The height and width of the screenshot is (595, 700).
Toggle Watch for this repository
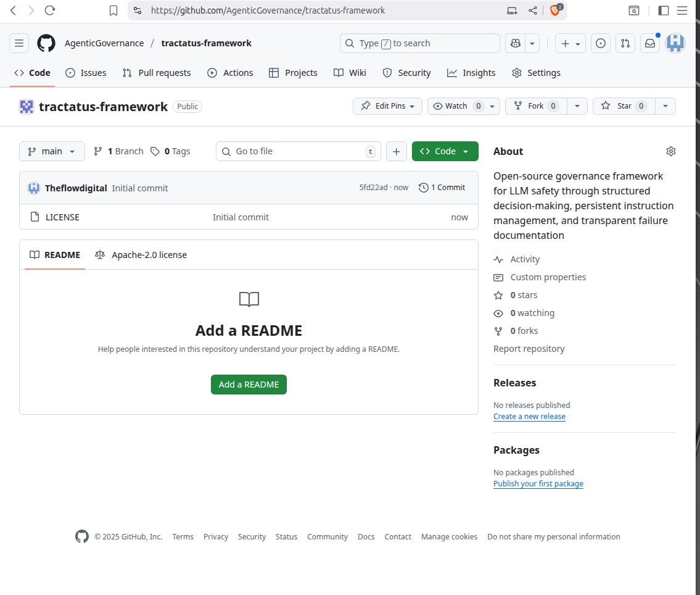pos(456,106)
